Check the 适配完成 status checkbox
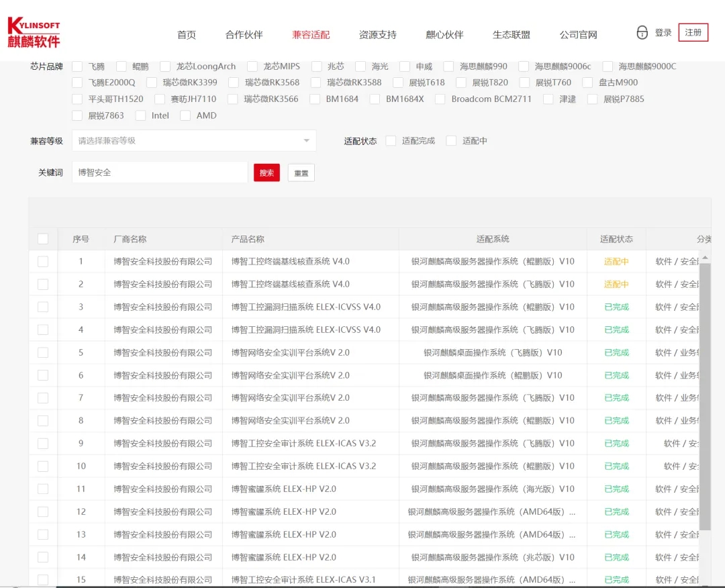The image size is (725, 588). point(391,140)
